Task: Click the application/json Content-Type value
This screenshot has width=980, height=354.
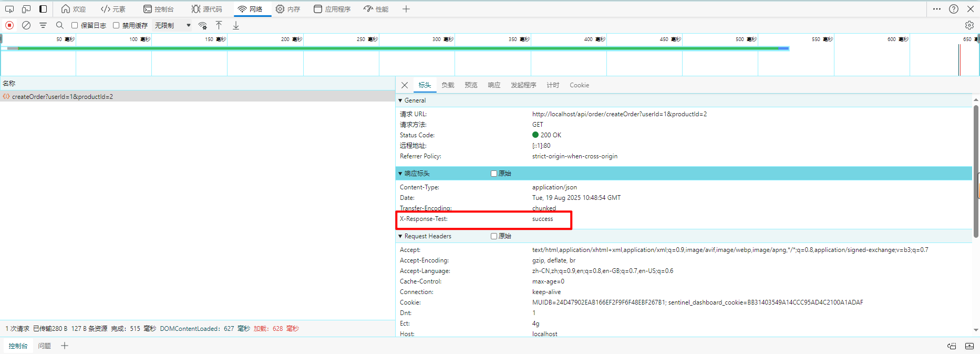Action: (x=554, y=187)
